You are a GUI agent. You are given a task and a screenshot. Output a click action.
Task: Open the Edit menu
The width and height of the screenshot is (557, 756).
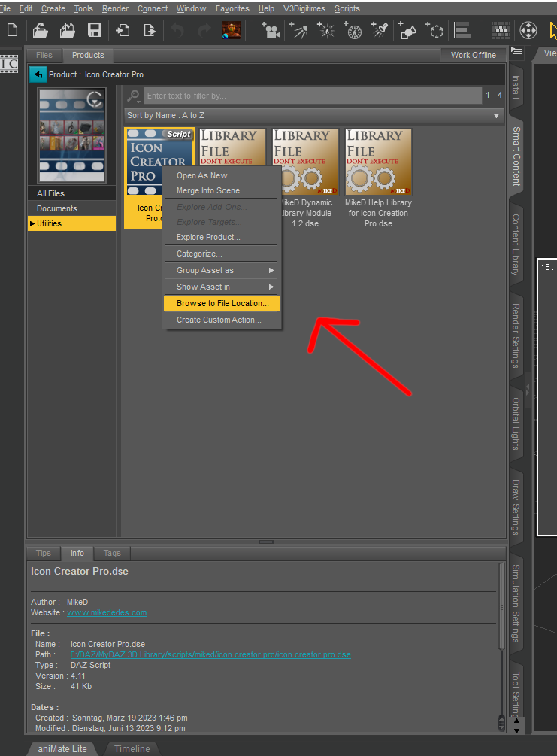26,9
